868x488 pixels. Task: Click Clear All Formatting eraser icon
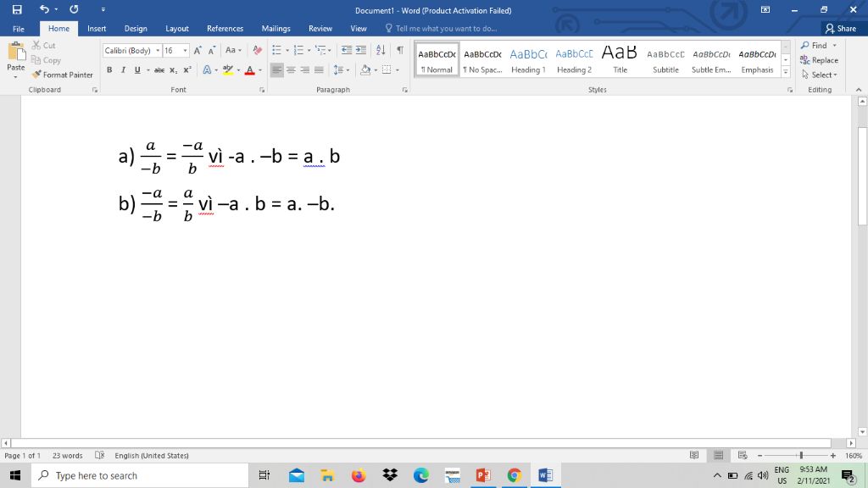pos(258,50)
